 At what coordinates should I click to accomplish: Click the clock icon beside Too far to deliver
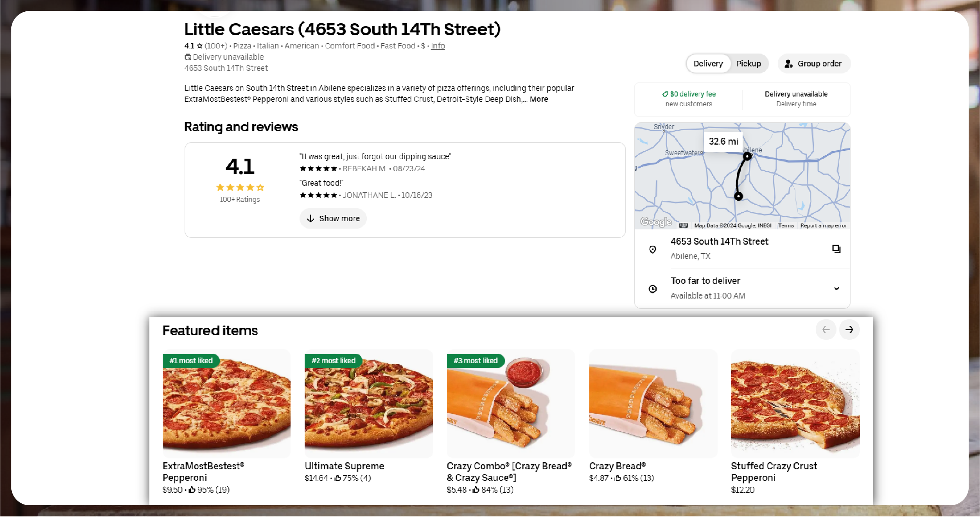pos(653,289)
